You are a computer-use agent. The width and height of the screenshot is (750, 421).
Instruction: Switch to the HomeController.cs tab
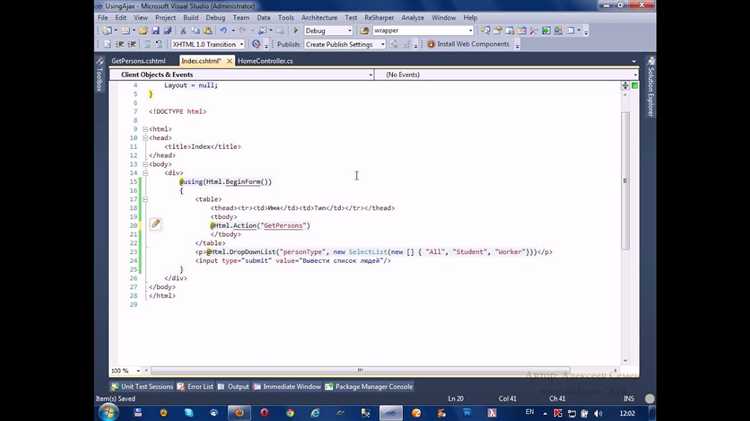tap(265, 61)
